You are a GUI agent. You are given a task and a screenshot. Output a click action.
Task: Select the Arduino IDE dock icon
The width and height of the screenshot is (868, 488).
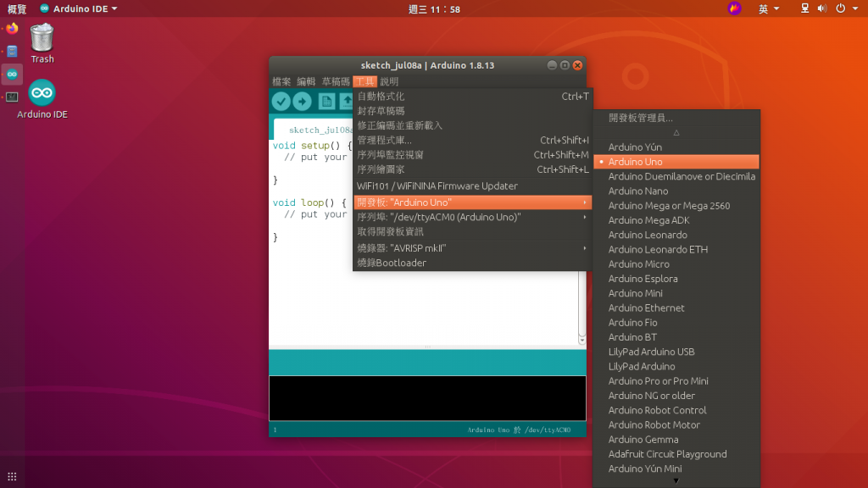click(12, 75)
